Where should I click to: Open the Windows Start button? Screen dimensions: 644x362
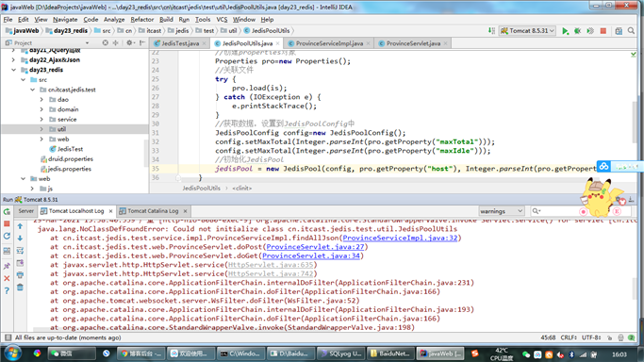pyautogui.click(x=12, y=354)
